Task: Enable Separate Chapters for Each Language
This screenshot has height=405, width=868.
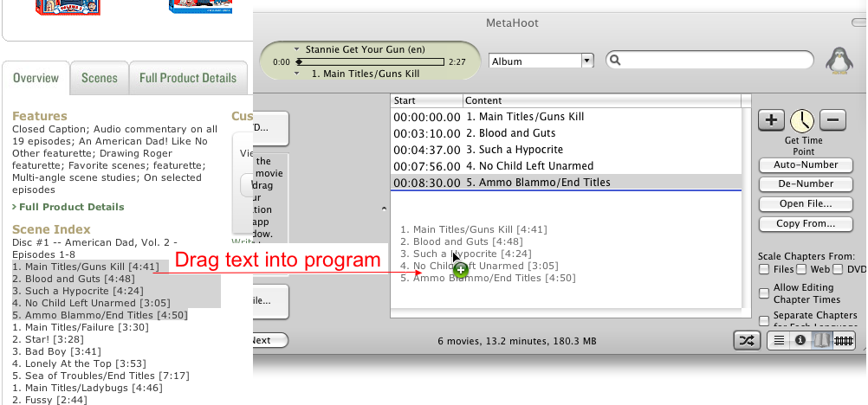Action: pos(764,320)
